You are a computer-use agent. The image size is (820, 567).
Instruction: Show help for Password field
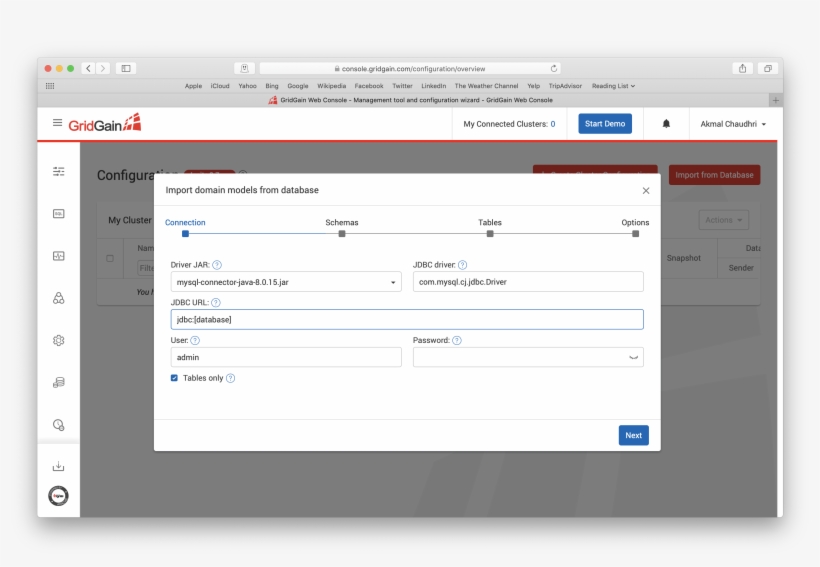coord(457,341)
